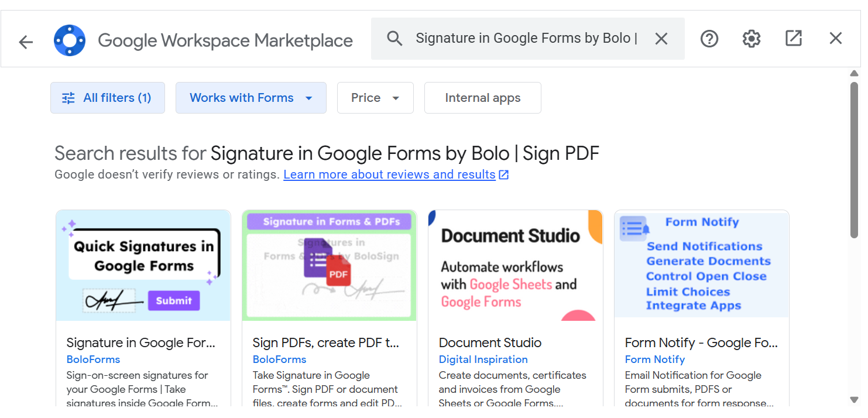This screenshot has height=418, width=868.
Task: Click the Digital Inspiration developer link
Action: [x=483, y=359]
